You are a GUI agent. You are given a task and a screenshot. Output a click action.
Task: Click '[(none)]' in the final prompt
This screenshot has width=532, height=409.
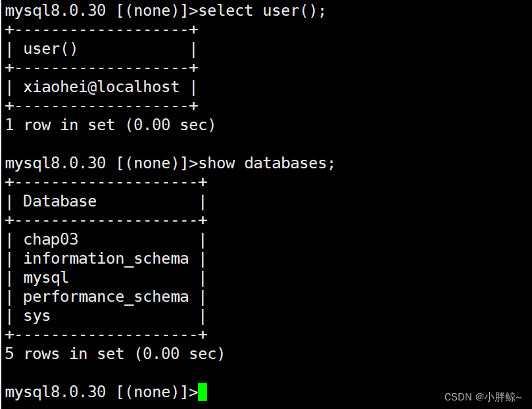[x=153, y=392]
